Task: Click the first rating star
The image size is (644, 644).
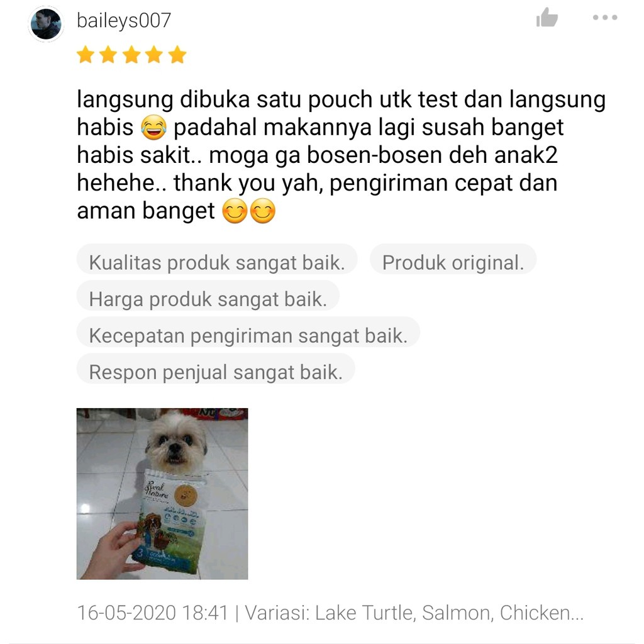Action: point(86,55)
